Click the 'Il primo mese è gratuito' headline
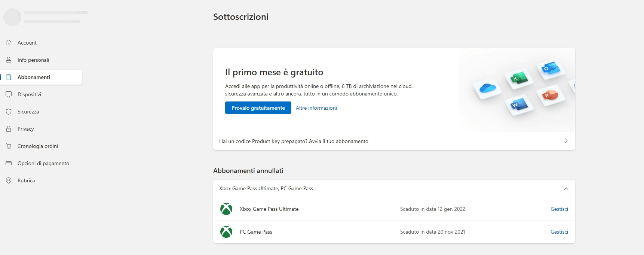The image size is (644, 255). (x=274, y=72)
